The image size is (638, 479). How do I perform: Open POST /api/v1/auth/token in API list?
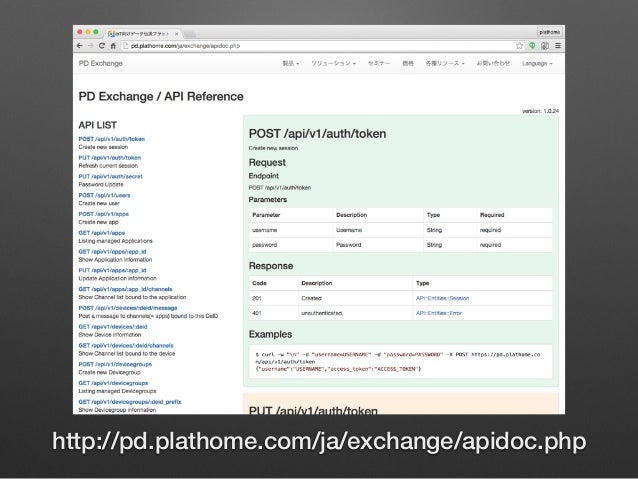111,139
